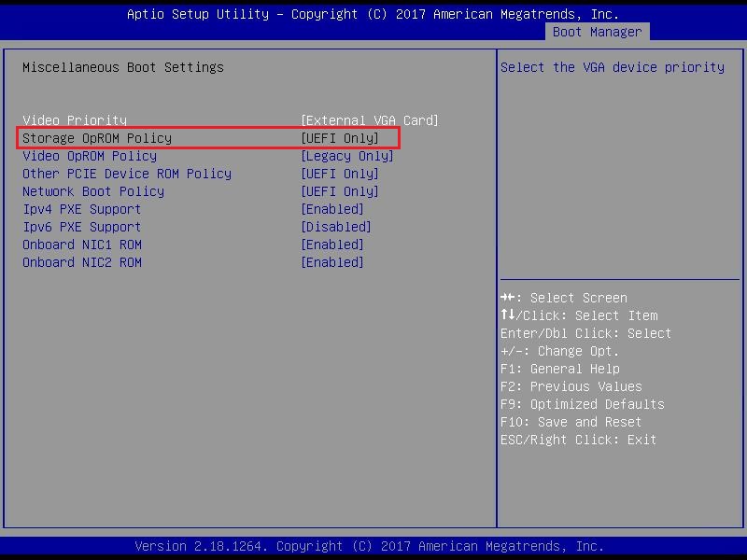Viewport: 747px width, 560px height.
Task: Select the Network Boot Policy label
Action: coord(93,191)
